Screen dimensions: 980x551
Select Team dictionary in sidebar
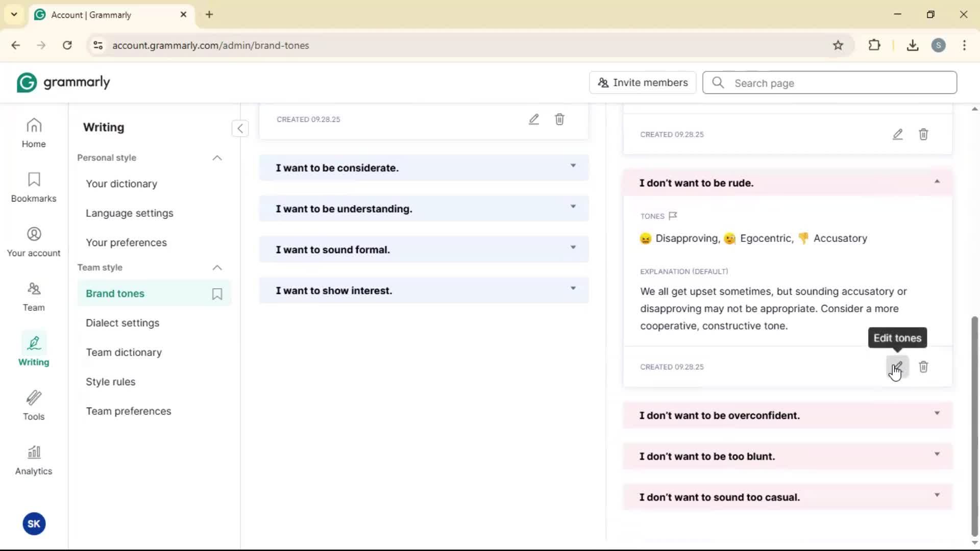(124, 353)
